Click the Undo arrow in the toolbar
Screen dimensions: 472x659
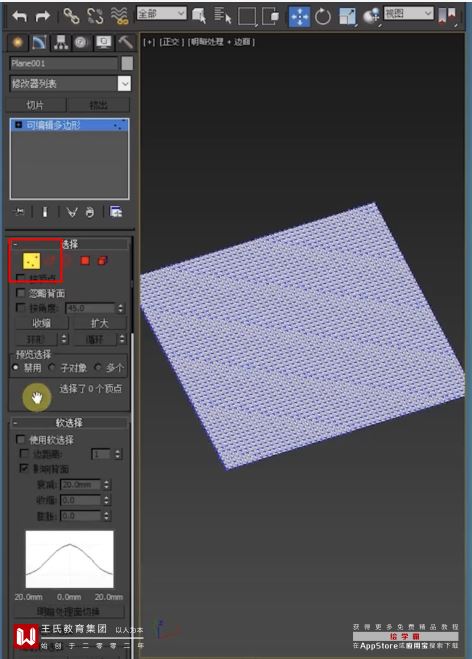(x=20, y=16)
